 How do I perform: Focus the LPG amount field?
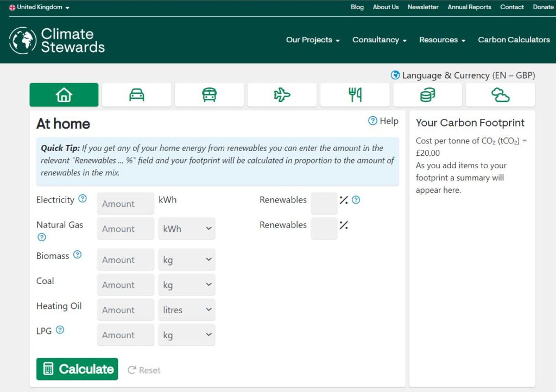click(x=125, y=335)
